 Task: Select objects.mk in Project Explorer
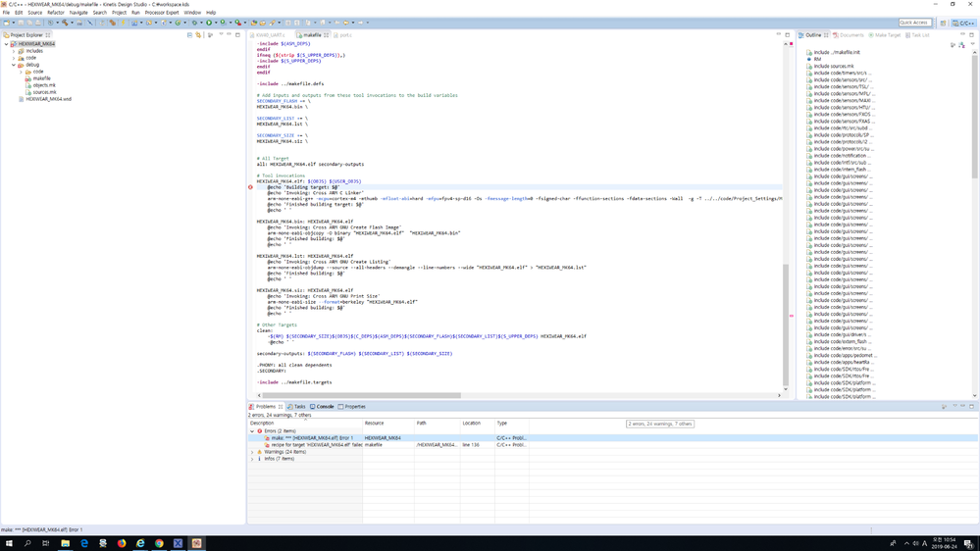[44, 85]
